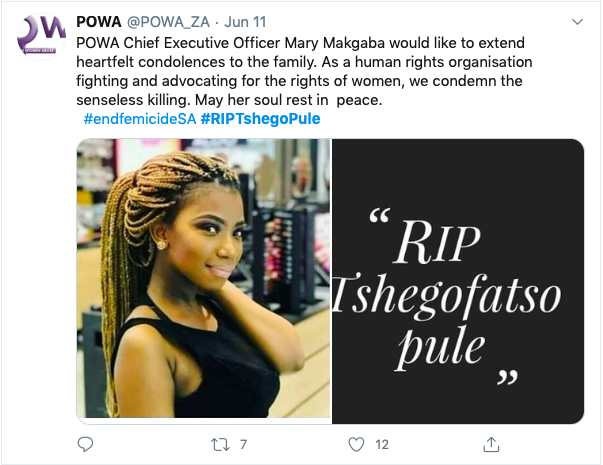Open the POWA profile avatar logo

[41, 36]
